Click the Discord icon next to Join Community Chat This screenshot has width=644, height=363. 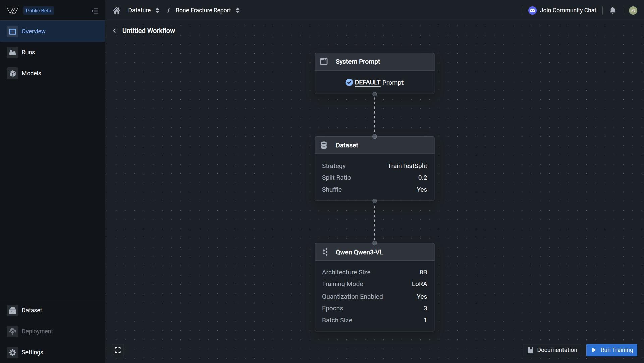coord(533,10)
